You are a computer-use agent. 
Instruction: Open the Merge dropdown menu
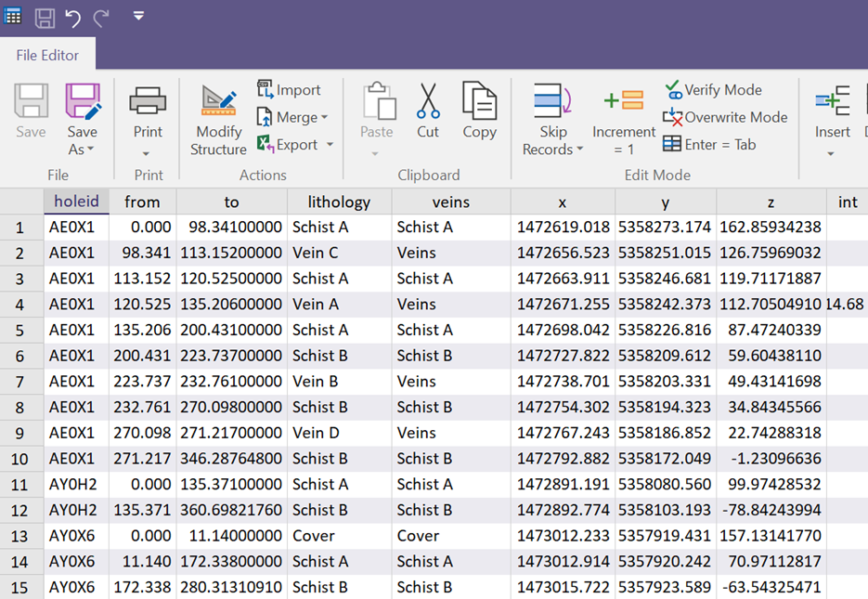(324, 118)
